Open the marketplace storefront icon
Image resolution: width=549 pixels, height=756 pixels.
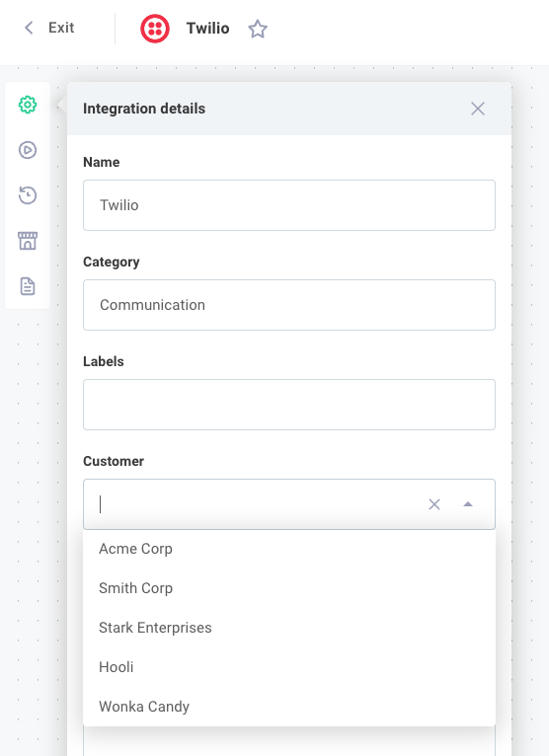coord(28,241)
